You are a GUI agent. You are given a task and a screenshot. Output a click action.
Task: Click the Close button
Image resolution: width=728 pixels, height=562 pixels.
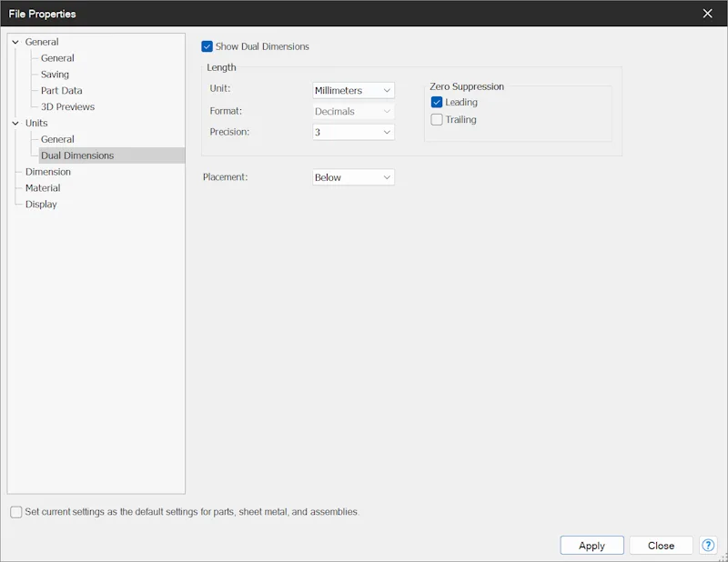pyautogui.click(x=662, y=546)
